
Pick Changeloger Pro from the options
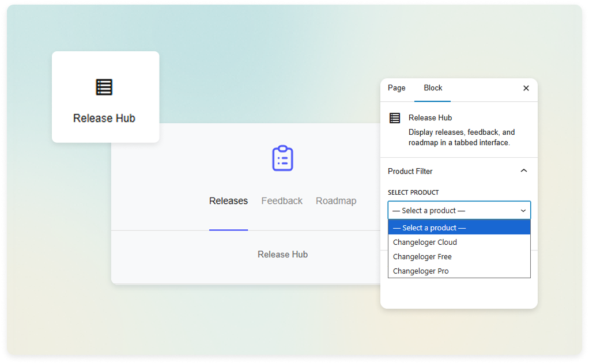pos(421,271)
